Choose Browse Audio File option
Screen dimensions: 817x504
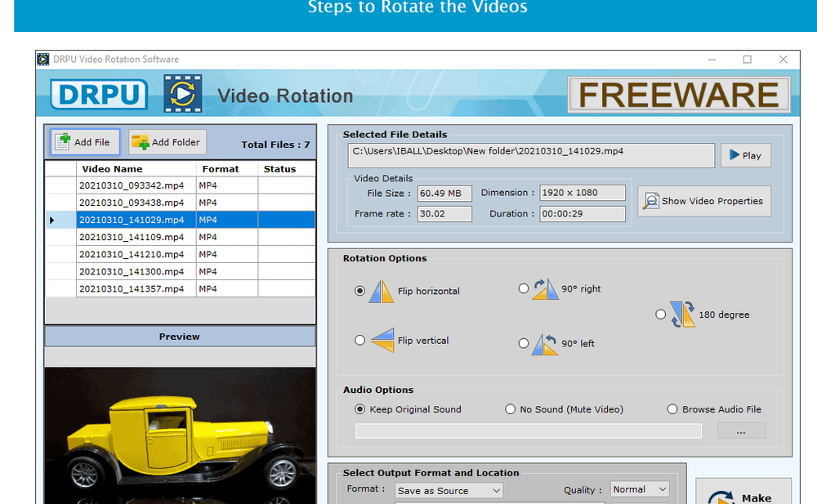tap(672, 409)
